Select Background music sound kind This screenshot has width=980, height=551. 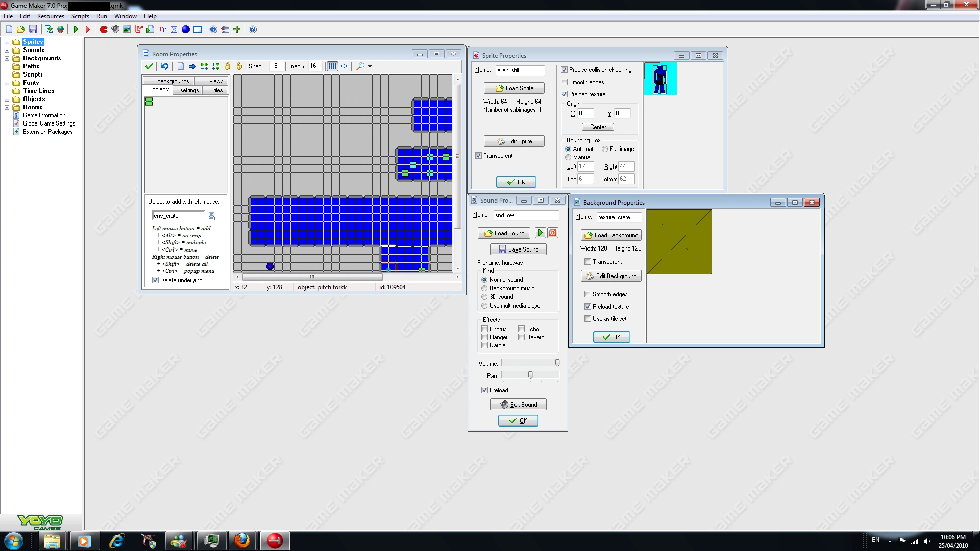(x=484, y=288)
